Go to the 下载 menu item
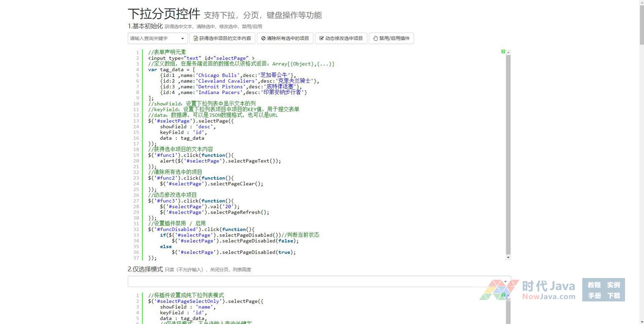Image resolution: width=644 pixels, height=324 pixels. (x=613, y=296)
